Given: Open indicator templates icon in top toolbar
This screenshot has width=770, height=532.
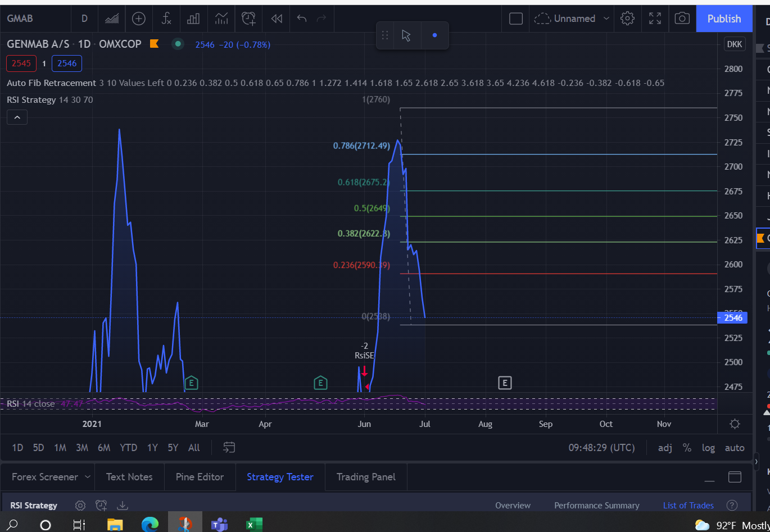Looking at the screenshot, I should [x=221, y=19].
